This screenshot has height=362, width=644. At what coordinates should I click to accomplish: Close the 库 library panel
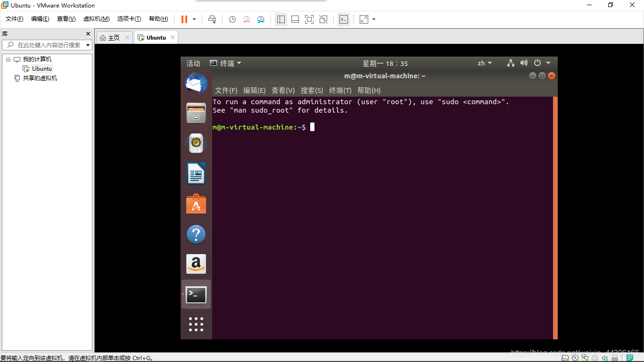pyautogui.click(x=88, y=33)
